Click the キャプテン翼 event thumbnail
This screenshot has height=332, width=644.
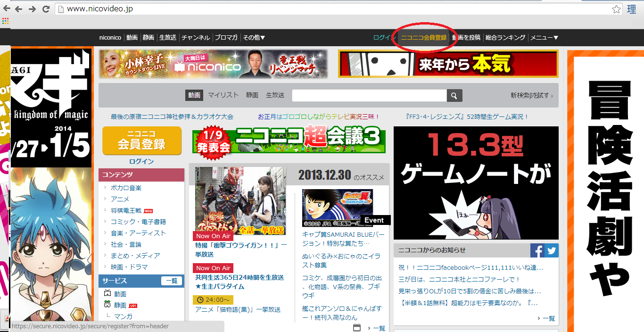338,207
